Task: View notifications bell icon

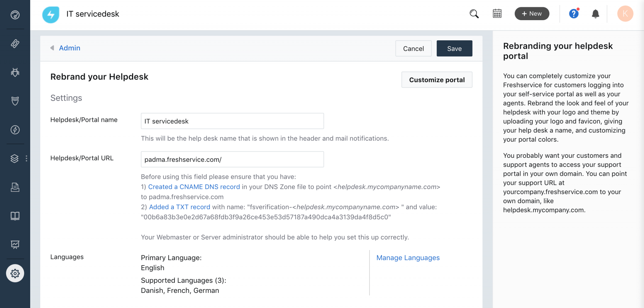Action: pos(595,14)
